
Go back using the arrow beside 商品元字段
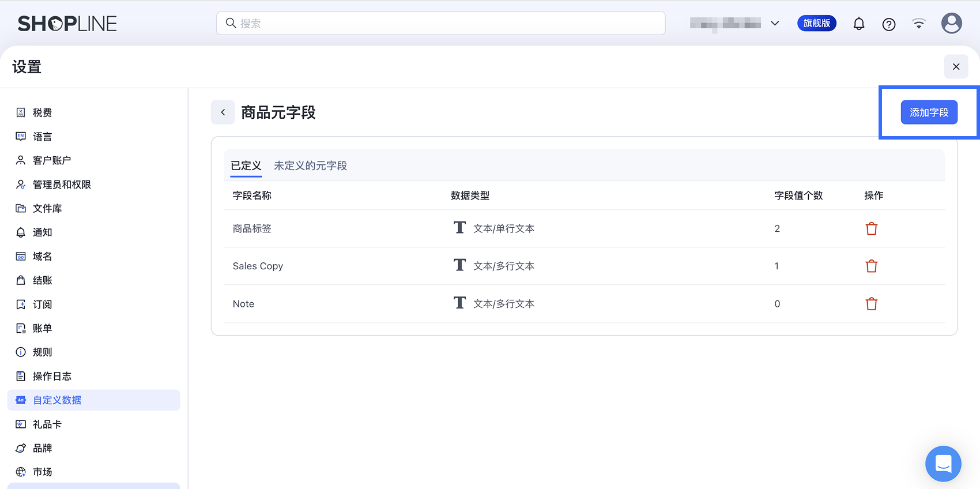[x=223, y=112]
